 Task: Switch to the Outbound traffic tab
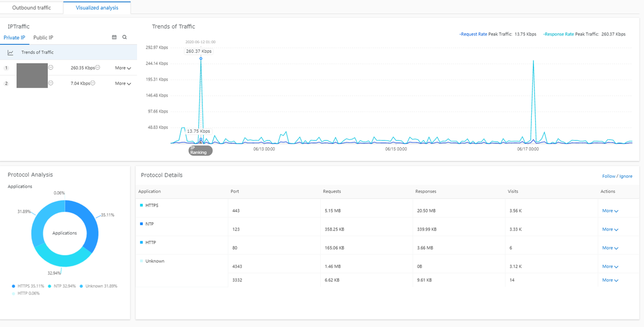click(32, 8)
